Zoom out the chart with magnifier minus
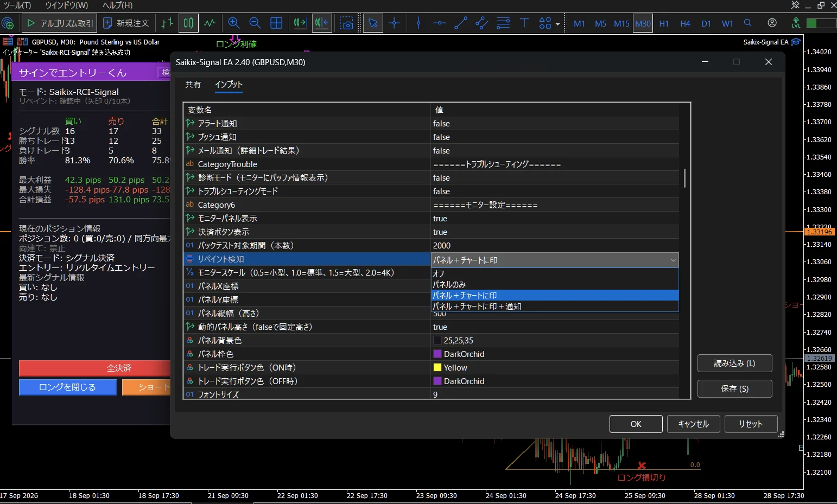The height and width of the screenshot is (504, 837). pyautogui.click(x=255, y=23)
